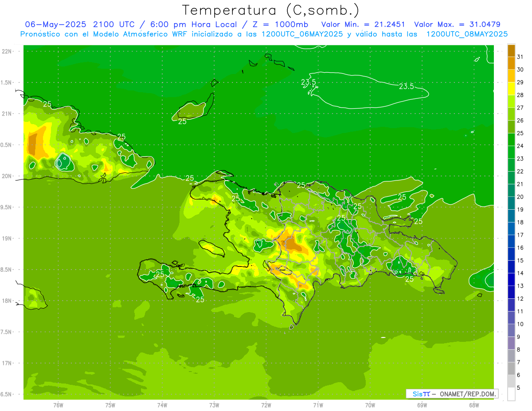Click the dark orange swatch above 31
Screen dimensions: 532x411
click(x=511, y=51)
